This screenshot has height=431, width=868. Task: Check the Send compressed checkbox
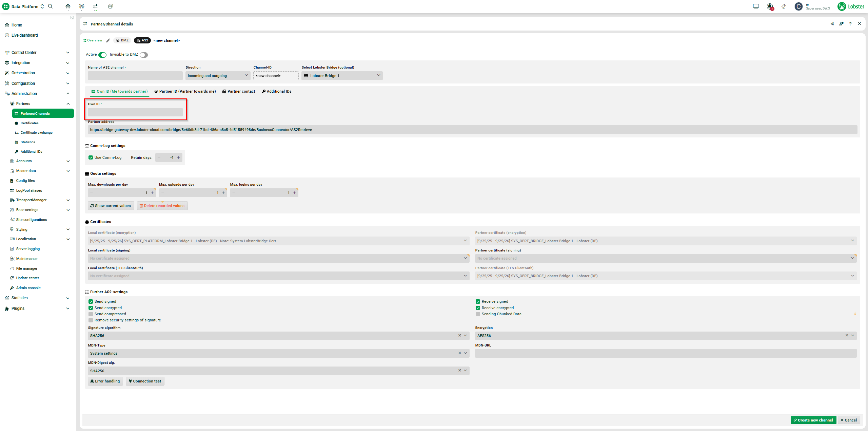pos(91,314)
